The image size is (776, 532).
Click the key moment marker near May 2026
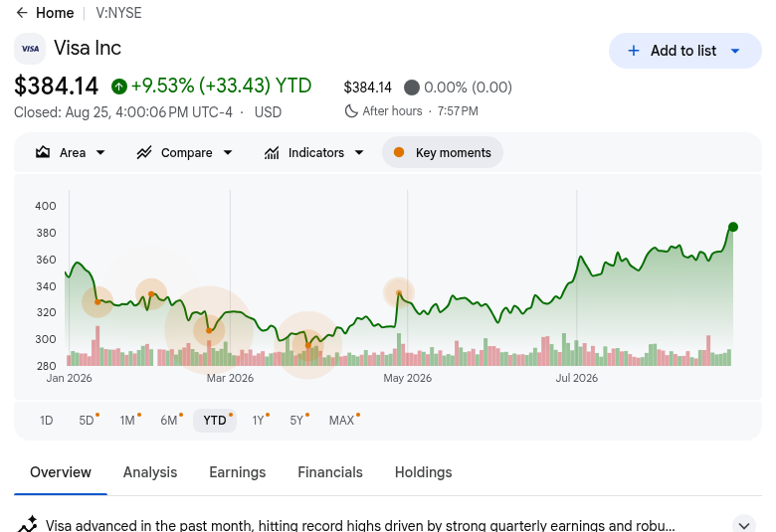[x=399, y=293]
